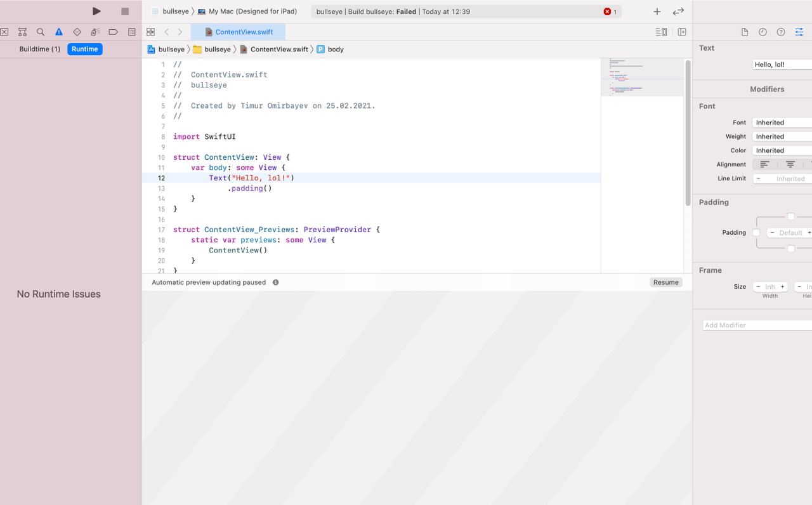The width and height of the screenshot is (812, 505).
Task: Click static var previews code line
Action: coord(263,240)
